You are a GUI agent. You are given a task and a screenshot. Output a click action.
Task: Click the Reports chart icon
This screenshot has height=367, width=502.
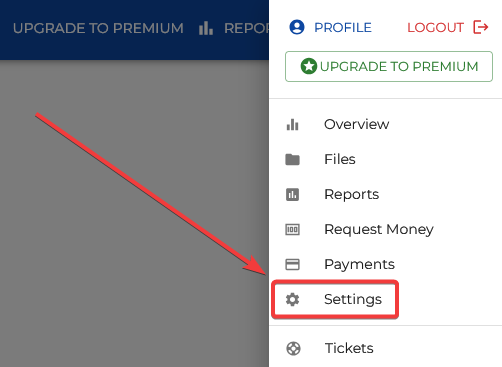coord(292,194)
